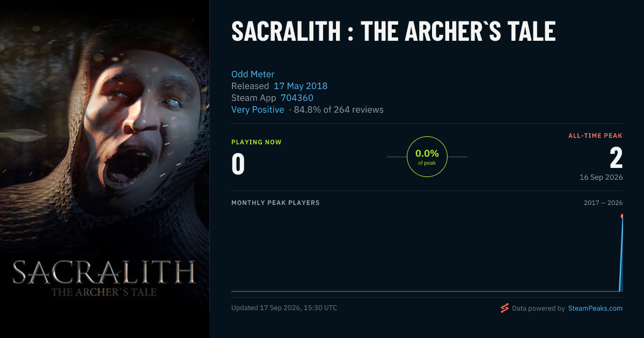Viewport: 644px width, 338px height.
Task: Click the SteamPeaks logo icon
Action: coord(504,308)
